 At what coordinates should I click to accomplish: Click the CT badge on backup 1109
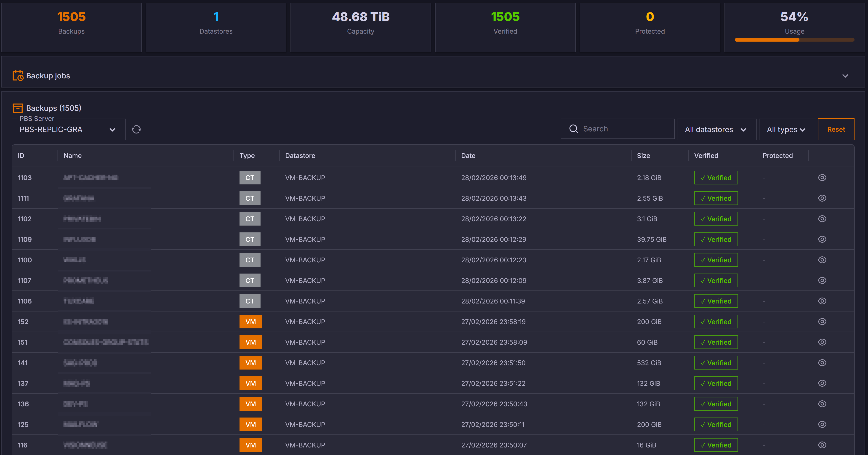[250, 239]
